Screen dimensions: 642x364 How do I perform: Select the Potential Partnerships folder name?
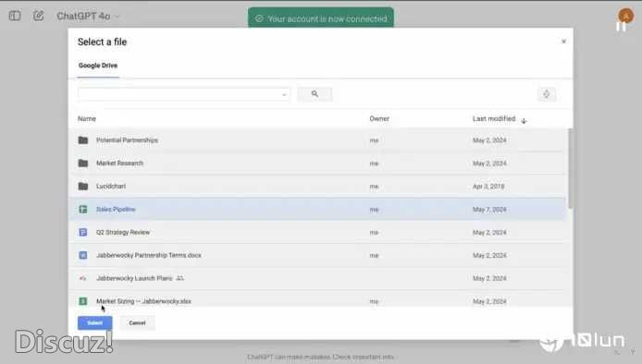pos(127,140)
